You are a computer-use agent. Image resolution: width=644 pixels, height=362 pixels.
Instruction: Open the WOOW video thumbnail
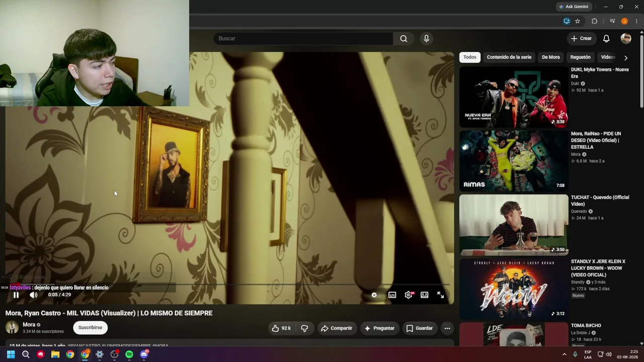(x=514, y=289)
